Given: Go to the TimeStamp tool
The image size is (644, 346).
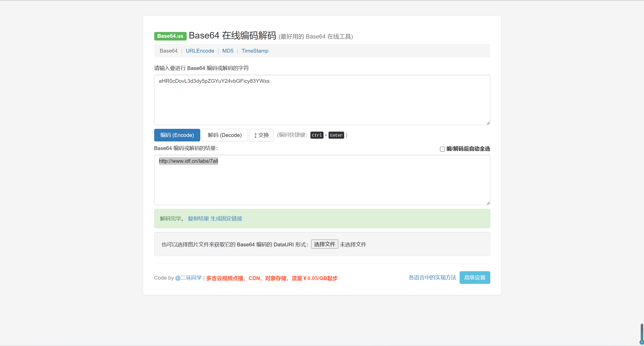Looking at the screenshot, I should coord(255,51).
